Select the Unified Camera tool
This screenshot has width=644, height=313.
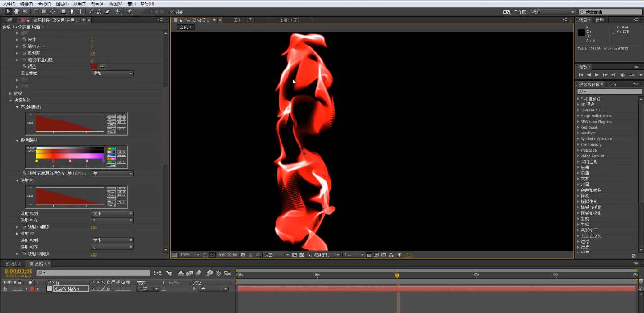point(45,11)
